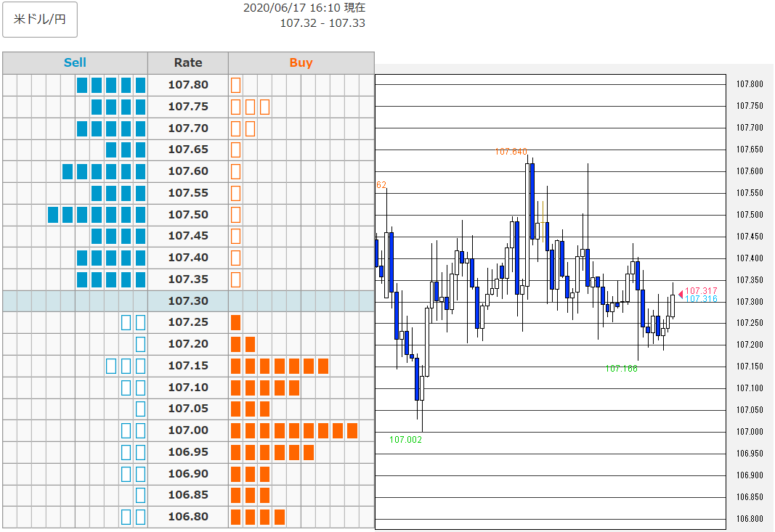The width and height of the screenshot is (775, 532).
Task: Click the 106.95 rate cell
Action: coord(188,452)
